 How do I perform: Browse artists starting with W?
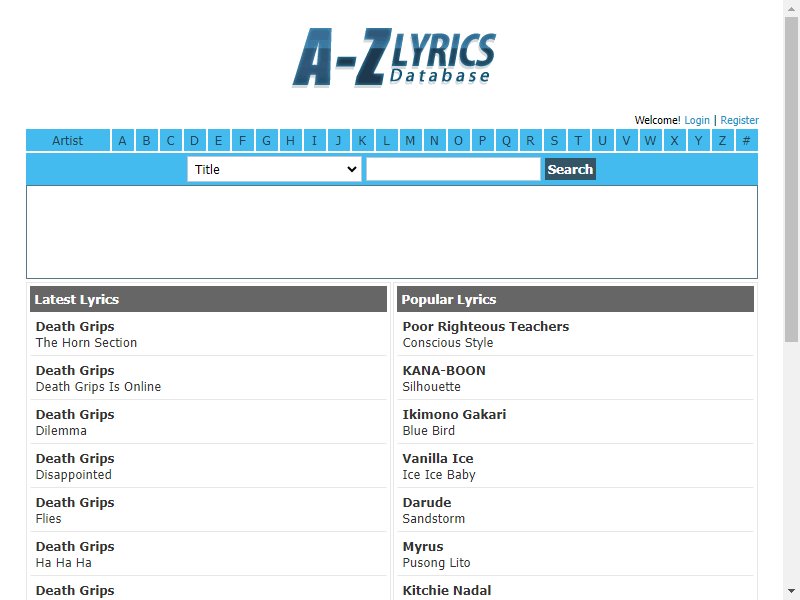click(x=650, y=141)
